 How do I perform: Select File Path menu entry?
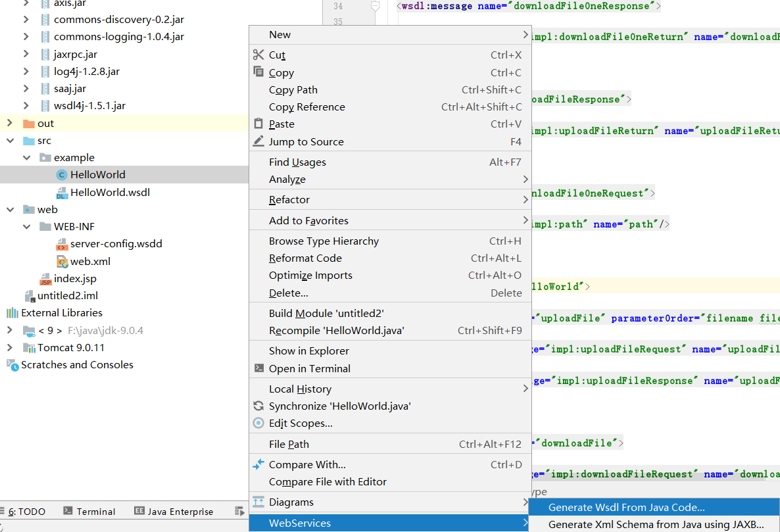[390, 444]
